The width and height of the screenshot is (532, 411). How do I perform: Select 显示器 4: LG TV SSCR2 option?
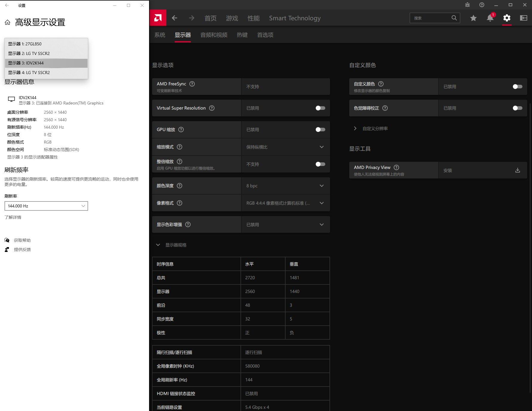46,73
